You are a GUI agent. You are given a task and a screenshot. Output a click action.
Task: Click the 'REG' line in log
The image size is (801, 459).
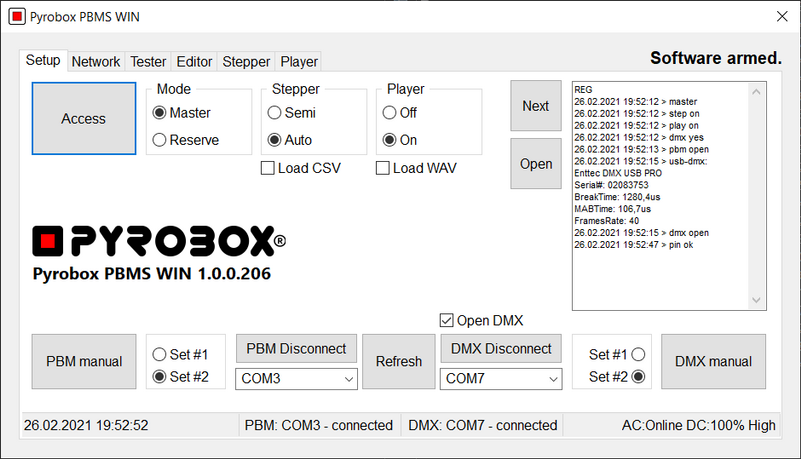click(583, 89)
